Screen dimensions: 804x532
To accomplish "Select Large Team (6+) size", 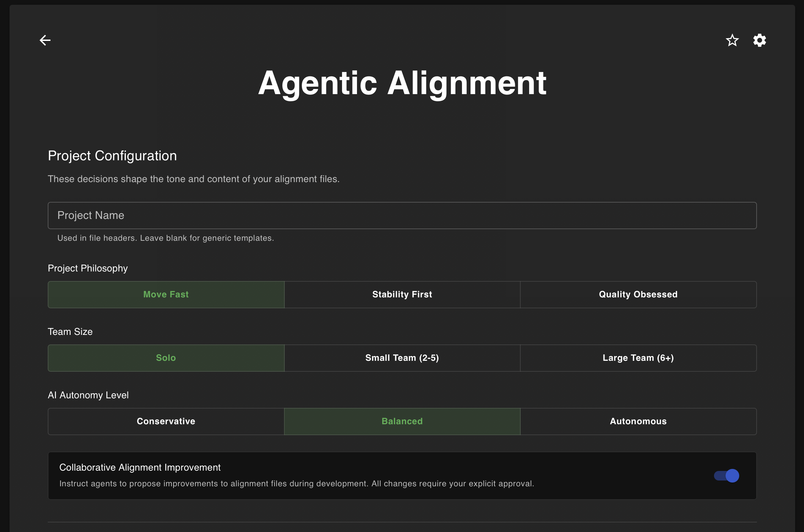I will (x=638, y=358).
